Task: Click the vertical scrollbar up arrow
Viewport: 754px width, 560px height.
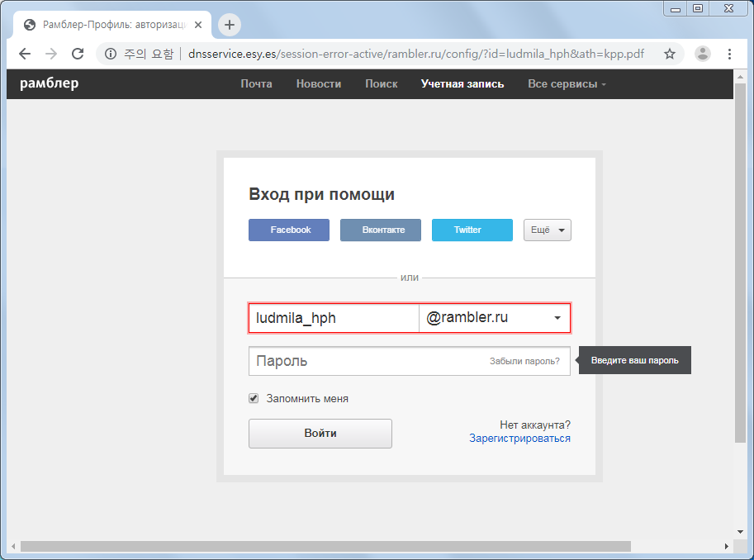Action: pos(740,77)
